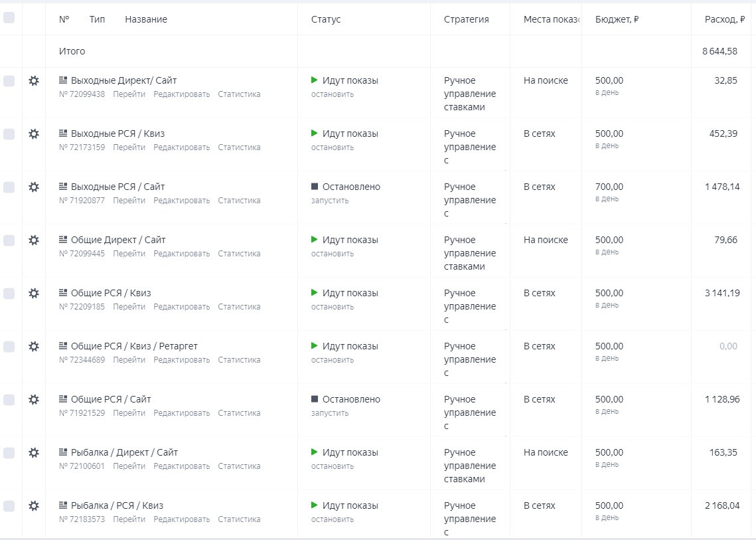Click gear icon beside Выходные РСЯ / Квиз
The width and height of the screenshot is (756, 540).
[x=34, y=134]
